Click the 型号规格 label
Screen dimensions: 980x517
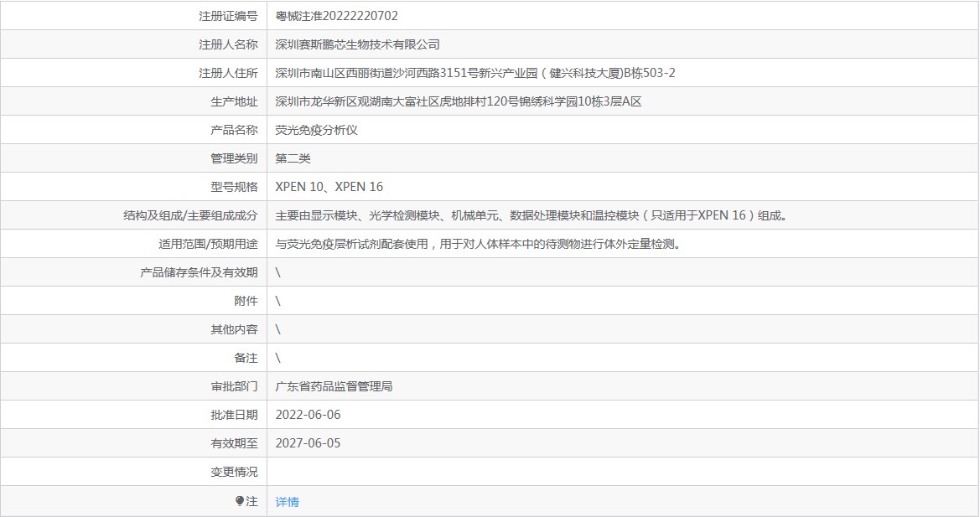click(x=234, y=187)
